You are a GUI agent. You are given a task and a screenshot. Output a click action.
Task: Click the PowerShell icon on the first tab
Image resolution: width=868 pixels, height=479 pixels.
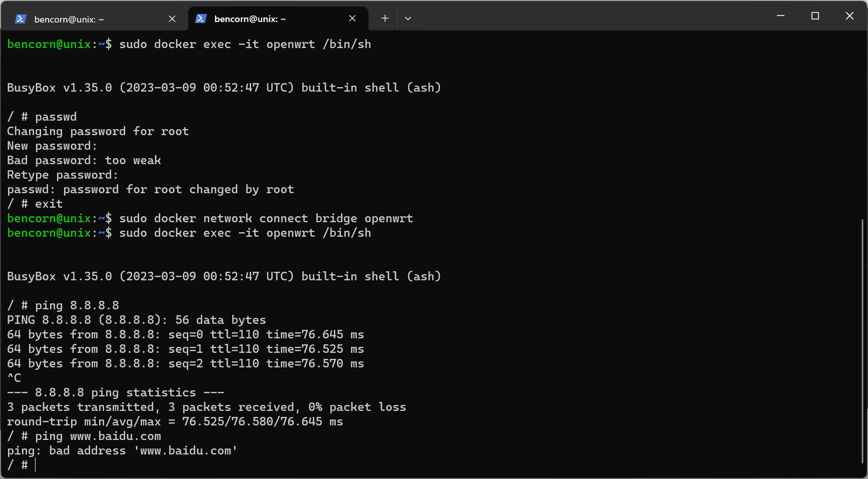[20, 19]
